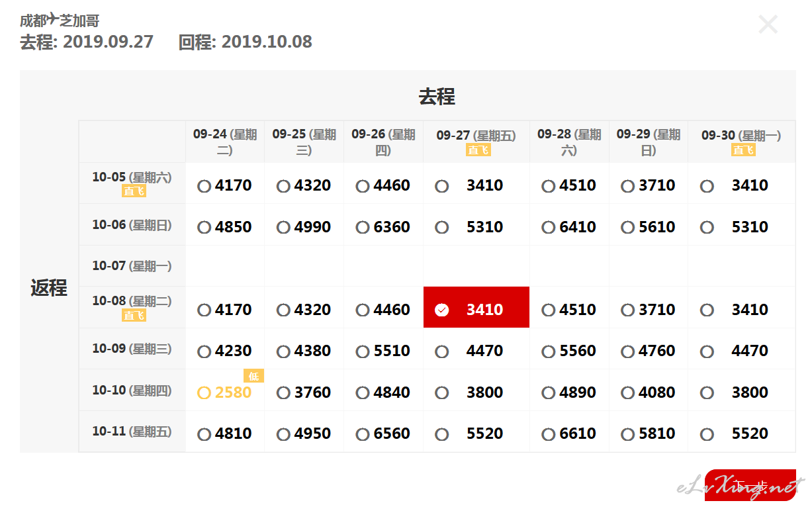Viewport: 812px width, 509px height.
Task: Click the white checkmark in the red 3410 cell
Action: click(442, 310)
